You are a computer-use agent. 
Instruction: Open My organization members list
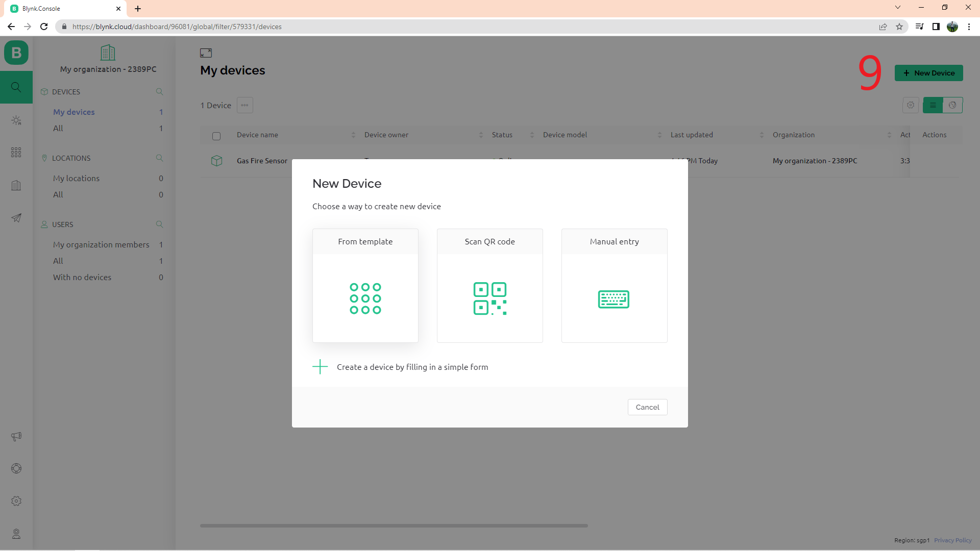[x=101, y=244]
